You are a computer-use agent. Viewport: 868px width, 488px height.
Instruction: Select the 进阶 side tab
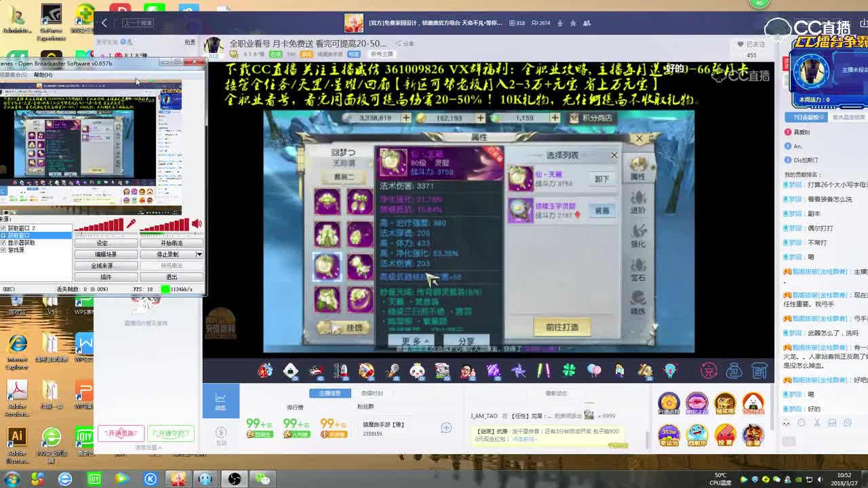click(638, 203)
